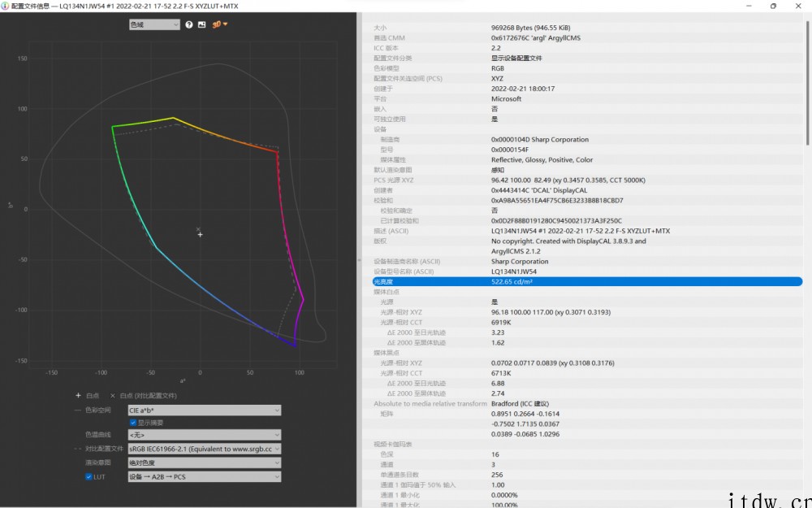Image resolution: width=812 pixels, height=508 pixels.
Task: Click the 0x6172676C 'argl' ArgyllCMS value
Action: point(535,38)
